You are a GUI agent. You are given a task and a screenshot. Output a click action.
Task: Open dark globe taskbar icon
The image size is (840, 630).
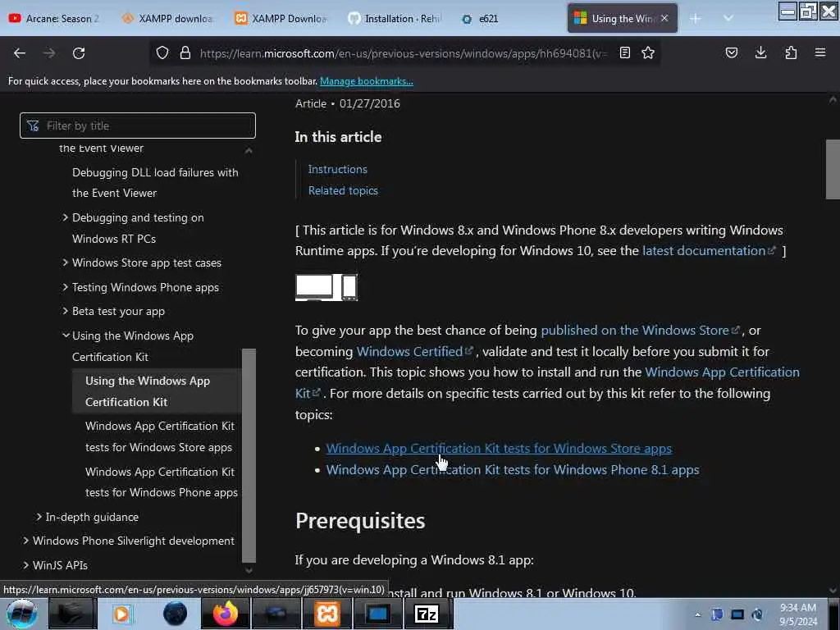tap(175, 614)
